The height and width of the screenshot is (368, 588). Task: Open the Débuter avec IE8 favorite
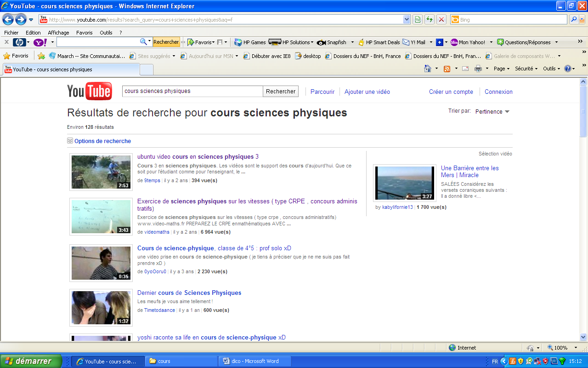[267, 56]
